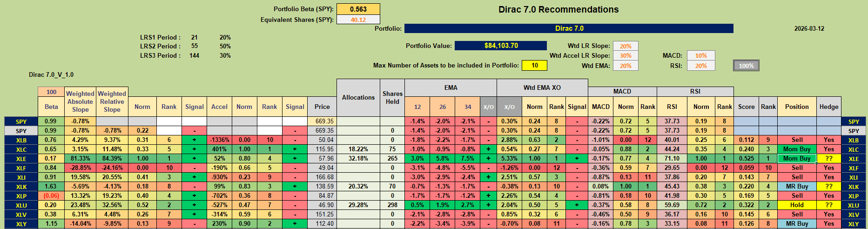Select the Allocations column header
Image resolution: width=868 pixels, height=229 pixels.
(358, 97)
